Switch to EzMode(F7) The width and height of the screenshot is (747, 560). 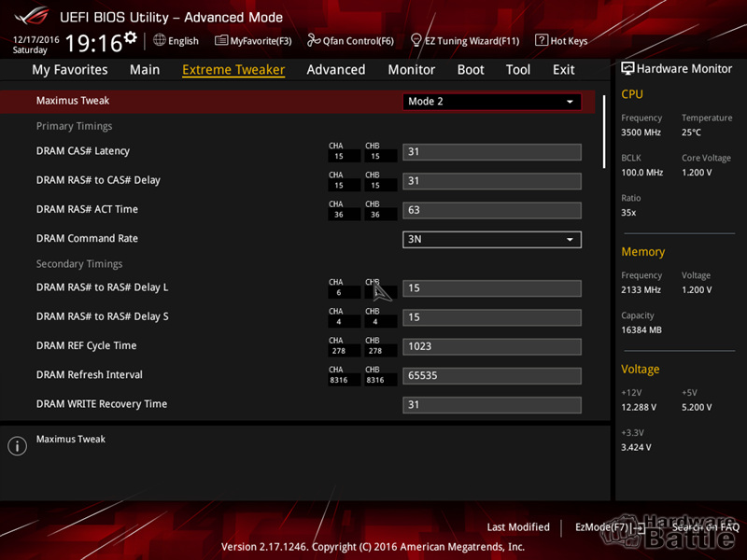(611, 527)
